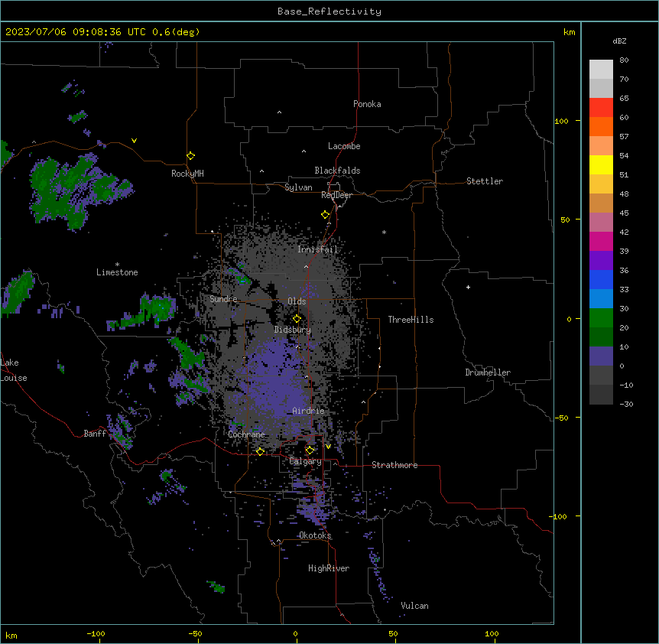Click the yellow diamond marker above Calgary
The width and height of the screenshot is (659, 644).
tap(310, 450)
